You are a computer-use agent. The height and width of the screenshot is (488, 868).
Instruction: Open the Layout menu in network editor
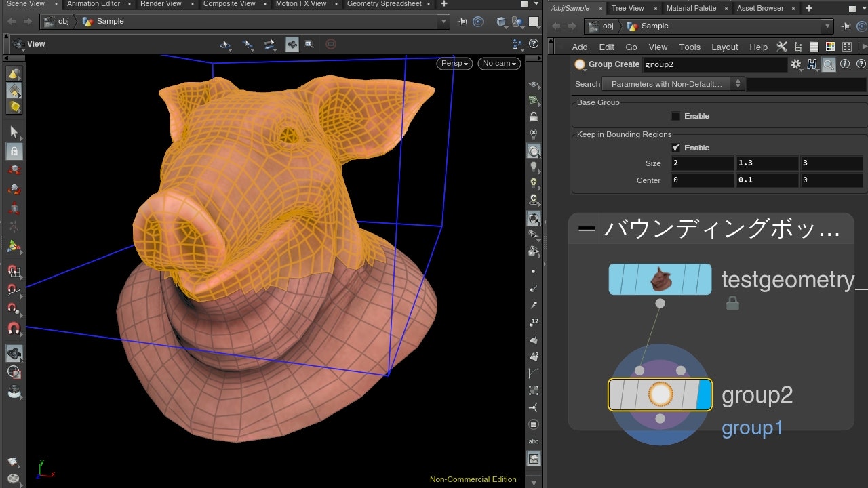(x=724, y=47)
